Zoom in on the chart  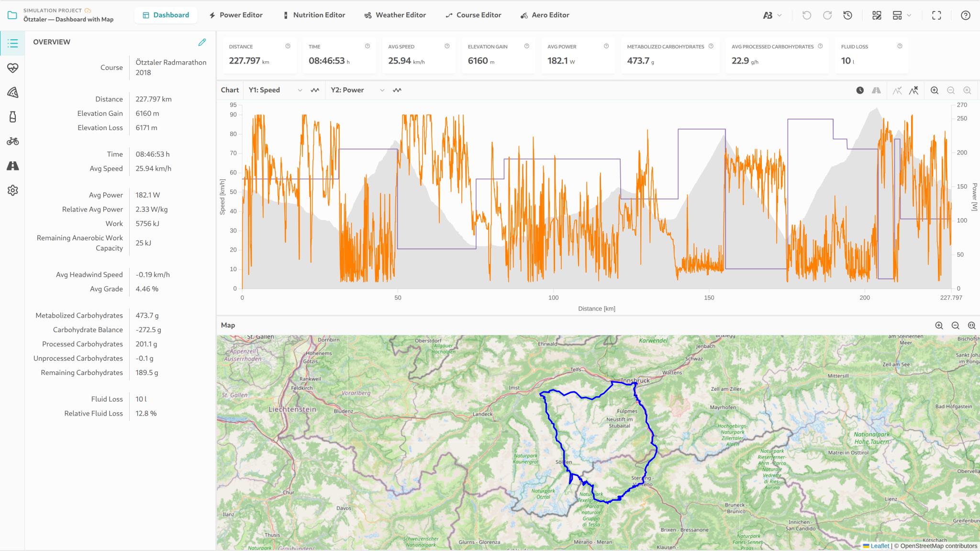(935, 90)
